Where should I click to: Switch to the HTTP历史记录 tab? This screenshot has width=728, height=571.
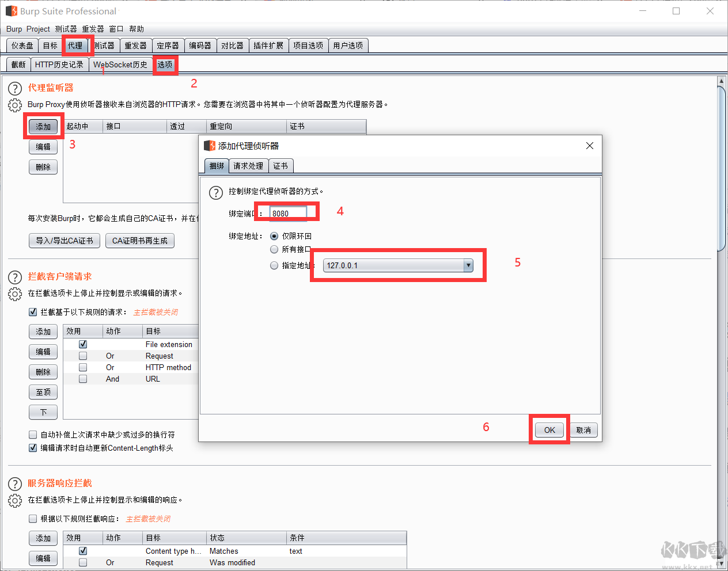click(x=60, y=64)
